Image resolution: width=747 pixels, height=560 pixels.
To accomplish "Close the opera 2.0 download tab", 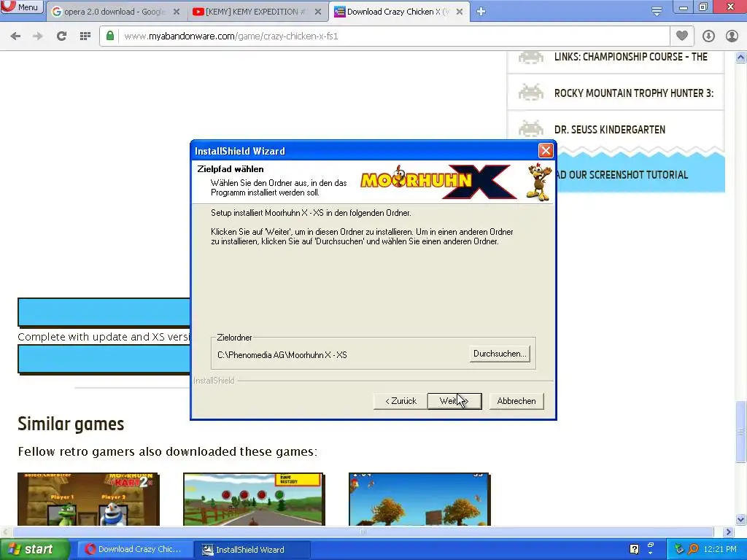I will (177, 12).
